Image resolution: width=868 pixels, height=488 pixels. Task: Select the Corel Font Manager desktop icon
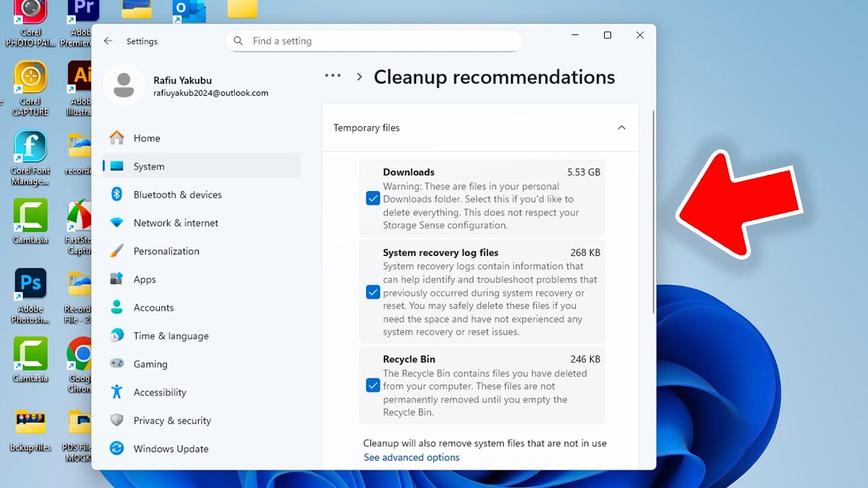click(x=31, y=157)
